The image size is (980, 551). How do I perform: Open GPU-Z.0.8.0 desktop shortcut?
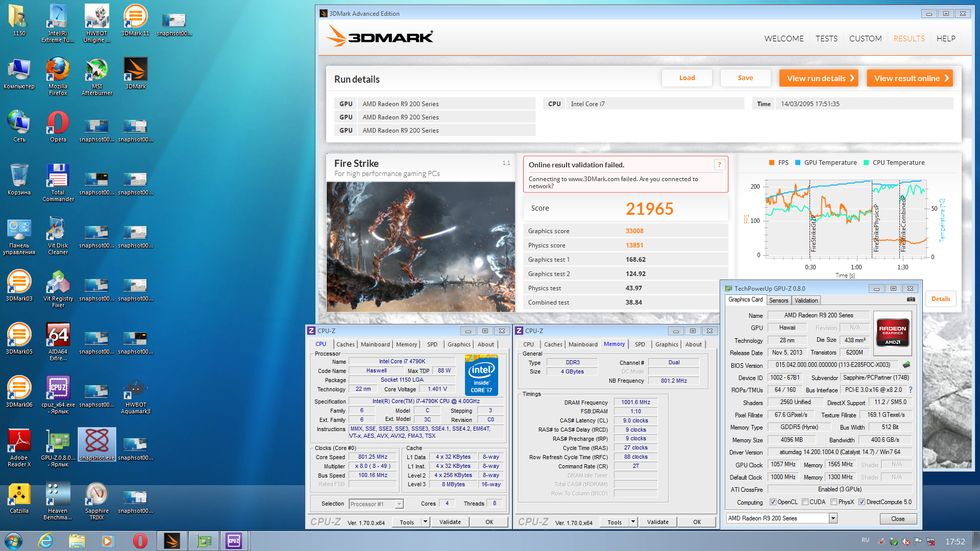pyautogui.click(x=58, y=448)
